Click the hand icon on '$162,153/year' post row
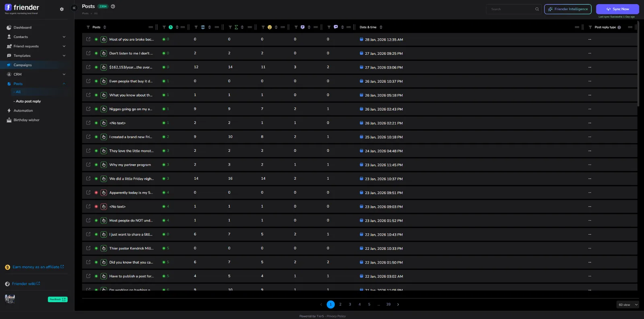644x319 pixels. [x=103, y=67]
